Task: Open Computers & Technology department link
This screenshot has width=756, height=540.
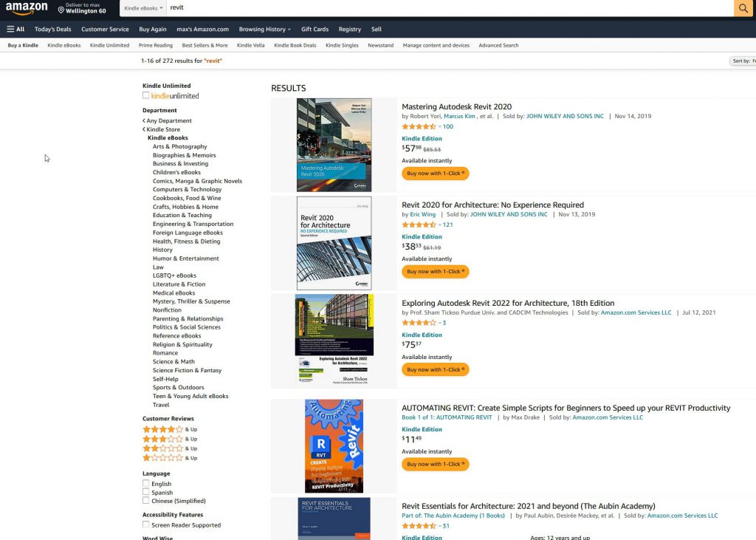Action: [187, 190]
